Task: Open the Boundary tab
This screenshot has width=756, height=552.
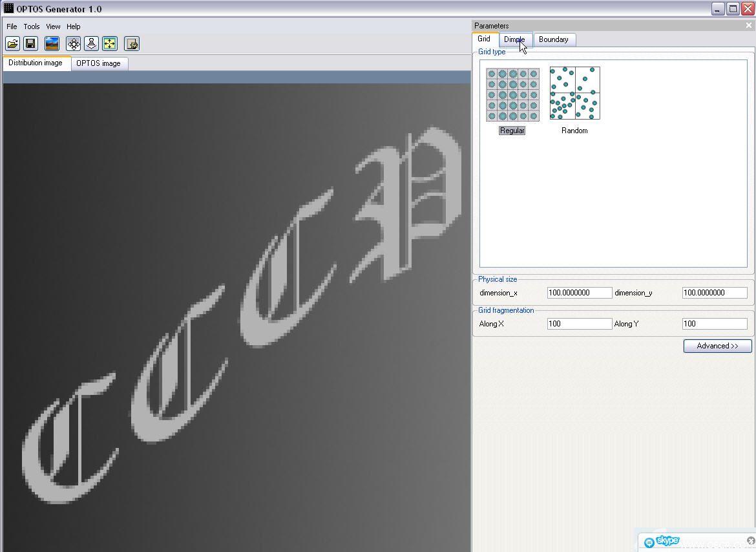Action: (554, 39)
